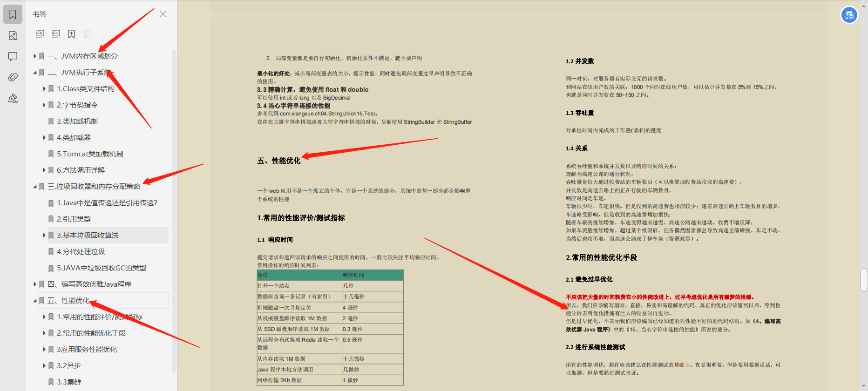Viewport: 868px width, 391px height.
Task: Expand 2.字节码指令 bookmark
Action: [44, 105]
